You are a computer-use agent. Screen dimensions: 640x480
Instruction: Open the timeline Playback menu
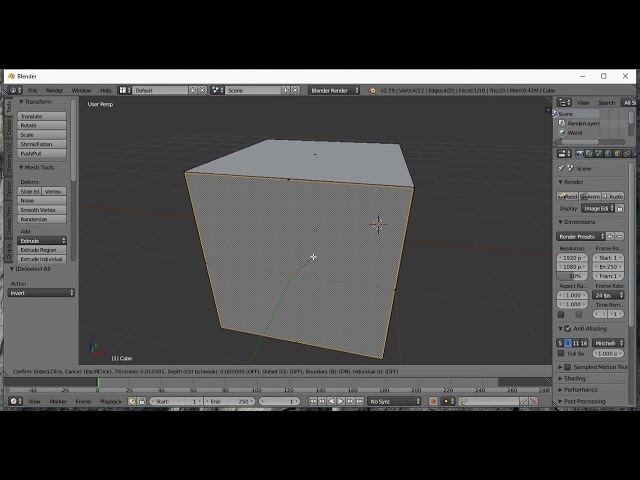[x=111, y=401]
